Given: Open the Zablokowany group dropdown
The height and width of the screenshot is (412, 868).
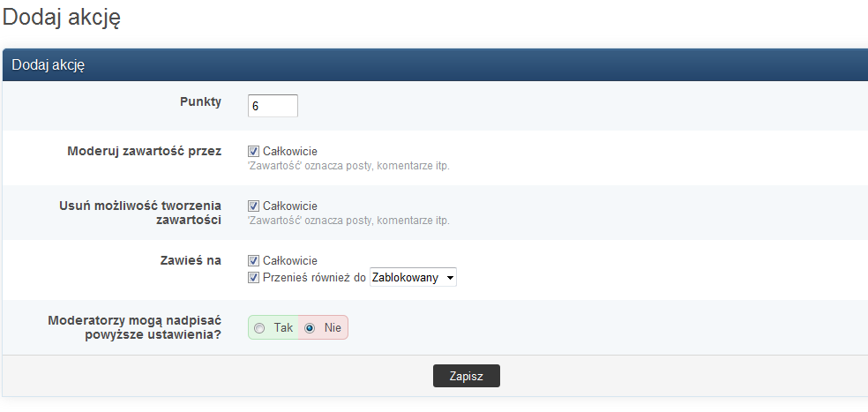Looking at the screenshot, I should (x=413, y=278).
